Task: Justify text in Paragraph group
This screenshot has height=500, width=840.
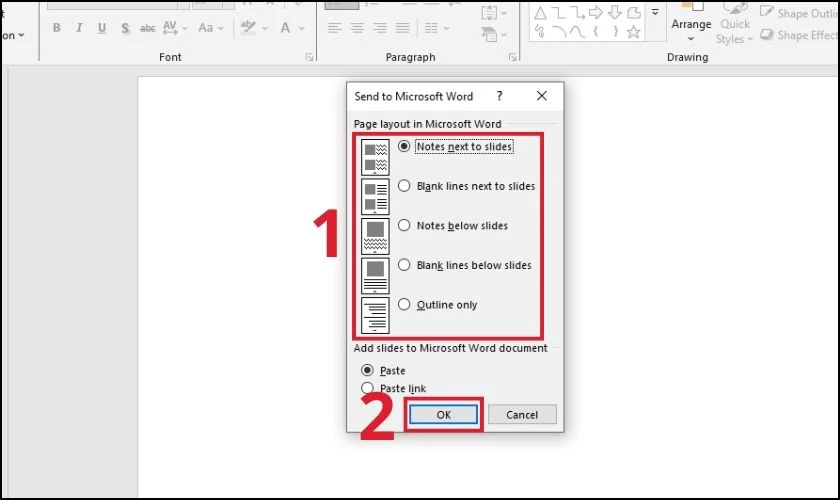Action: [402, 28]
